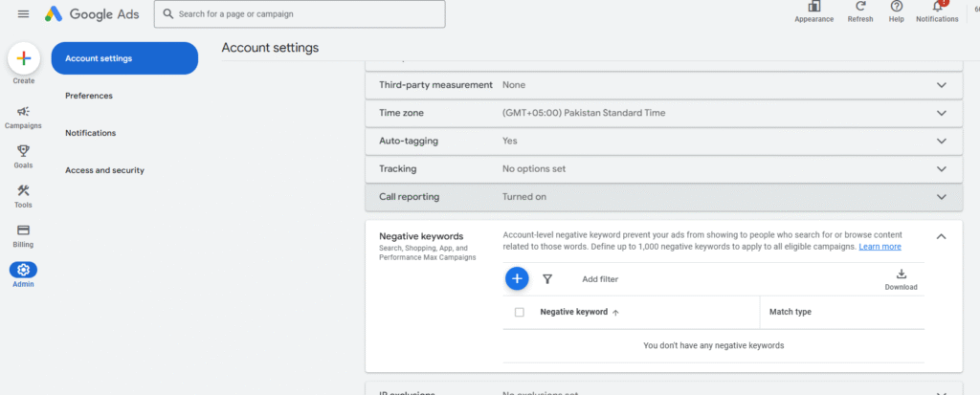Follow the Learn more link

[x=880, y=247]
